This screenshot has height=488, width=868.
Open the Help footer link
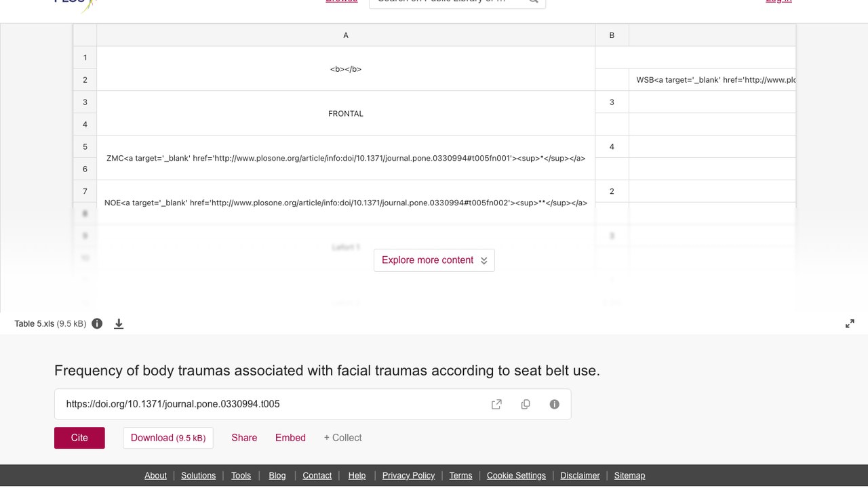357,476
